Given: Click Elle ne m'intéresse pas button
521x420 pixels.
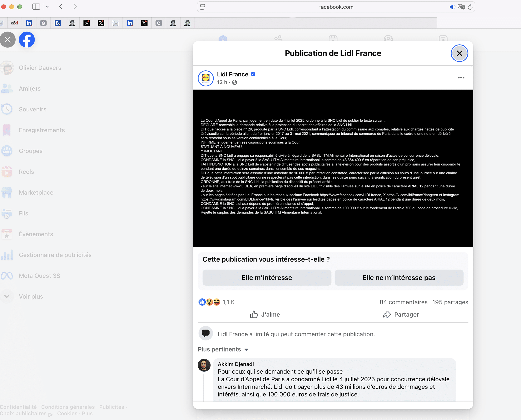Looking at the screenshot, I should [399, 278].
